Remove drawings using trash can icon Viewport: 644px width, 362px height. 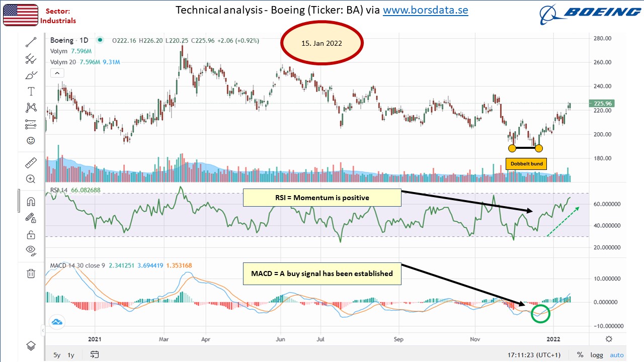pos(31,273)
